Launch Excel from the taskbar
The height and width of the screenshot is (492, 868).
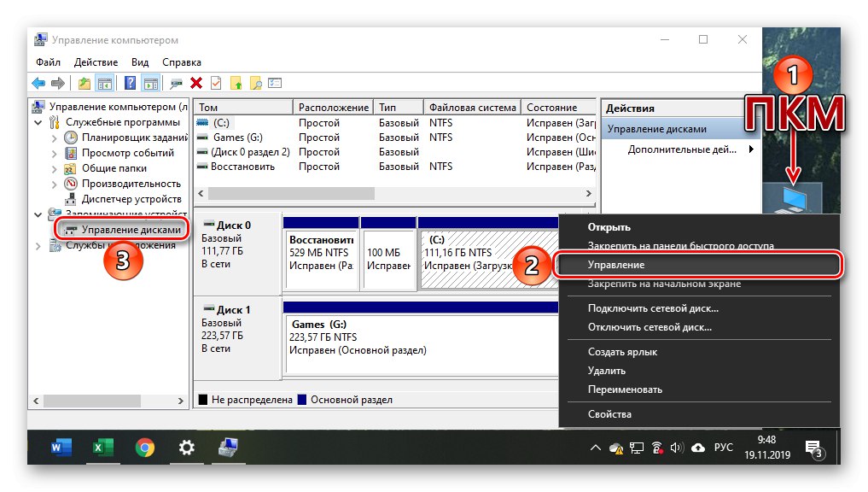tap(102, 447)
